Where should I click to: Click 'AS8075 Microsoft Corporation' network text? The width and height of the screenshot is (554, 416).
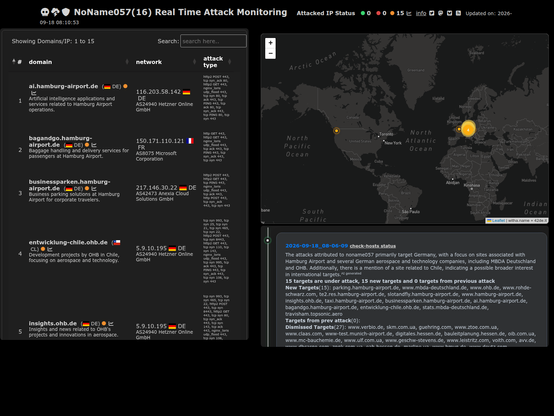click(x=156, y=156)
